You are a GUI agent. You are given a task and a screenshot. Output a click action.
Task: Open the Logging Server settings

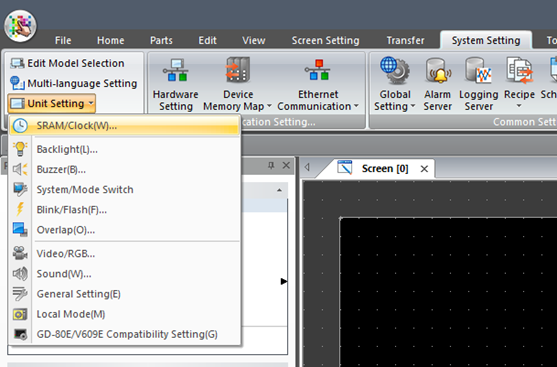click(x=478, y=85)
